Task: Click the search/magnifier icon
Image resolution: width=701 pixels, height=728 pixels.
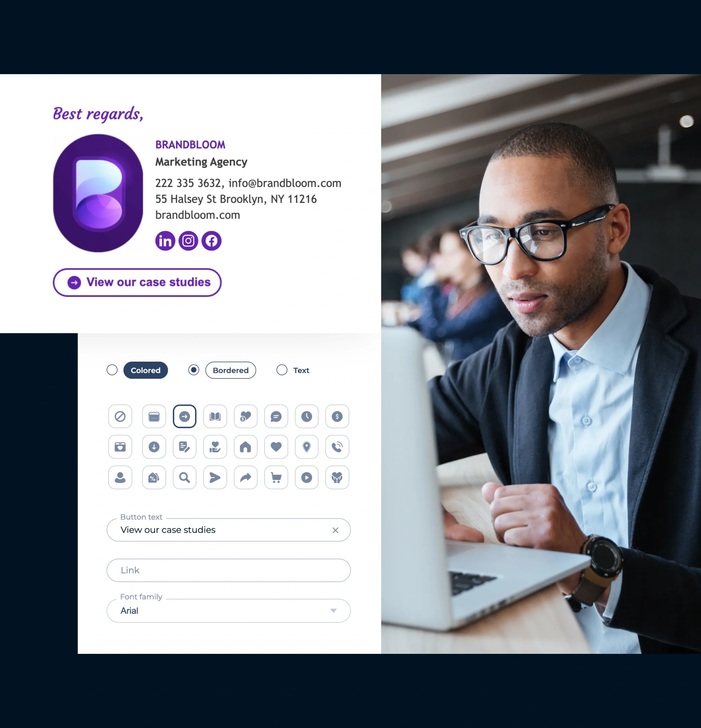Action: point(184,477)
